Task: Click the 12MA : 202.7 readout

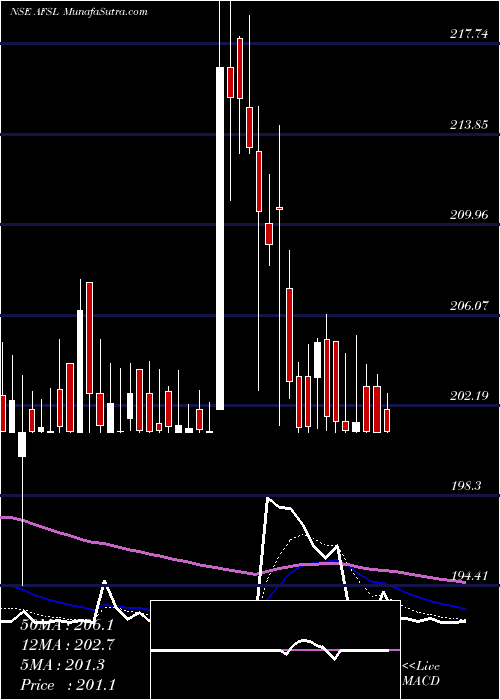Action: pos(67,645)
